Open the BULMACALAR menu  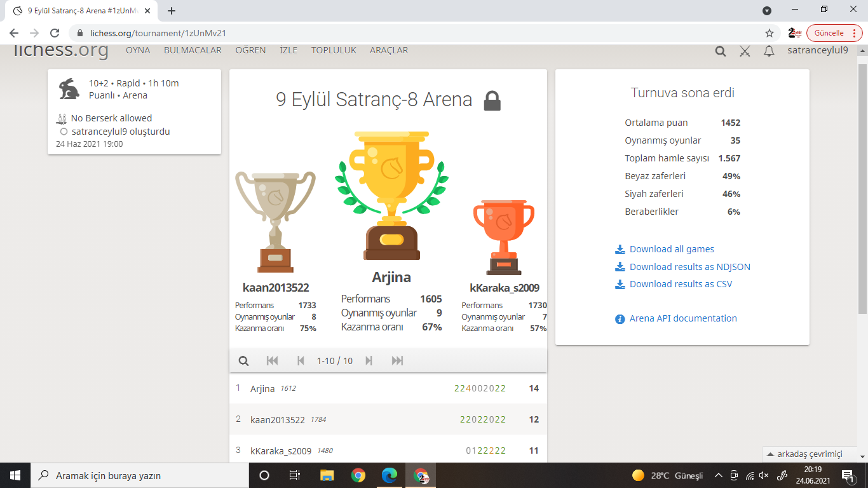click(193, 50)
